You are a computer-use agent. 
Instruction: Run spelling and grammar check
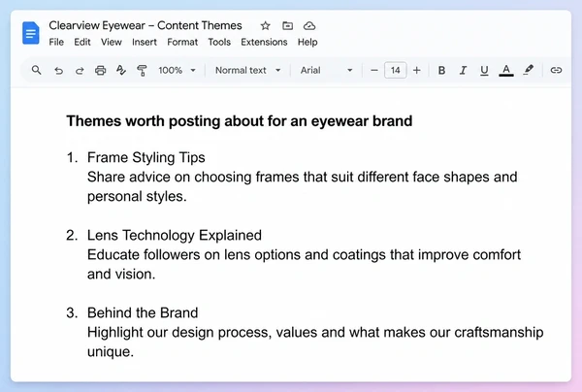pyautogui.click(x=121, y=70)
